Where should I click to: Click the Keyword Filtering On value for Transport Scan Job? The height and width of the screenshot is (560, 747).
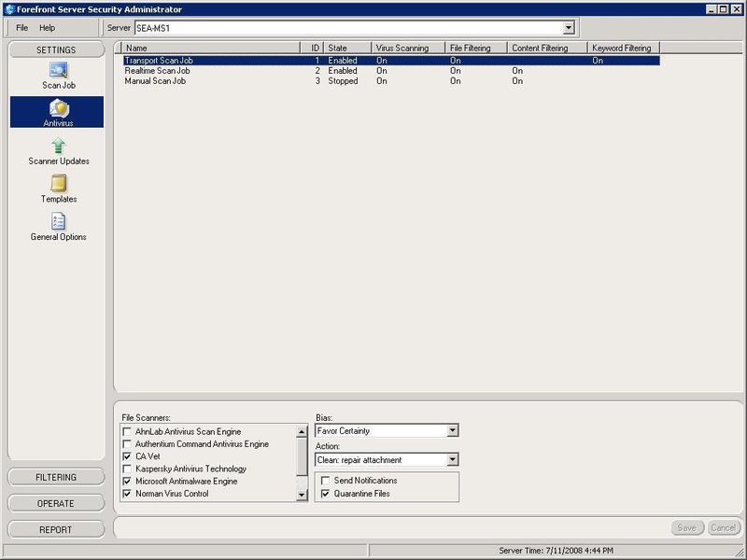(598, 61)
